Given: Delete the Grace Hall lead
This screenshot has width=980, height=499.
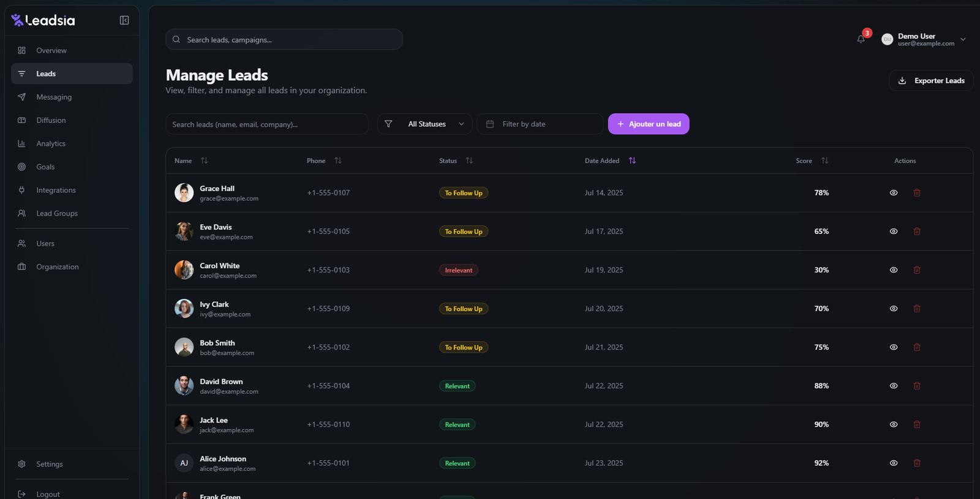Looking at the screenshot, I should pyautogui.click(x=917, y=193).
